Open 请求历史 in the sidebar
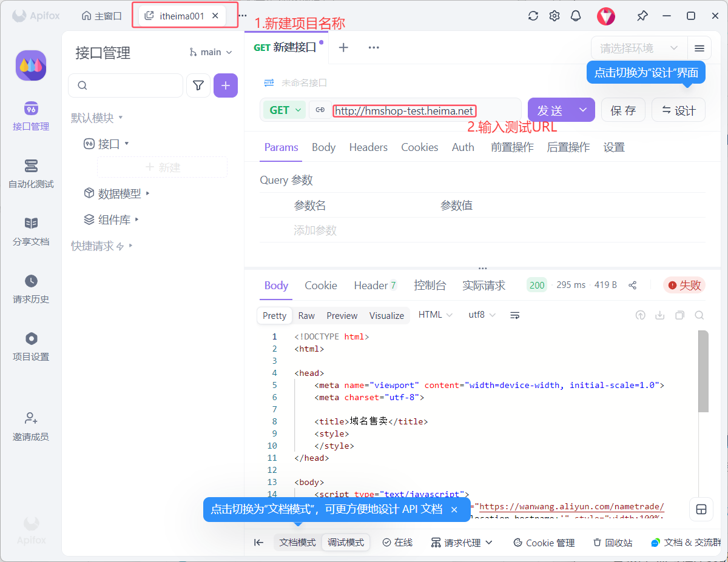The image size is (728, 562). coord(31,289)
